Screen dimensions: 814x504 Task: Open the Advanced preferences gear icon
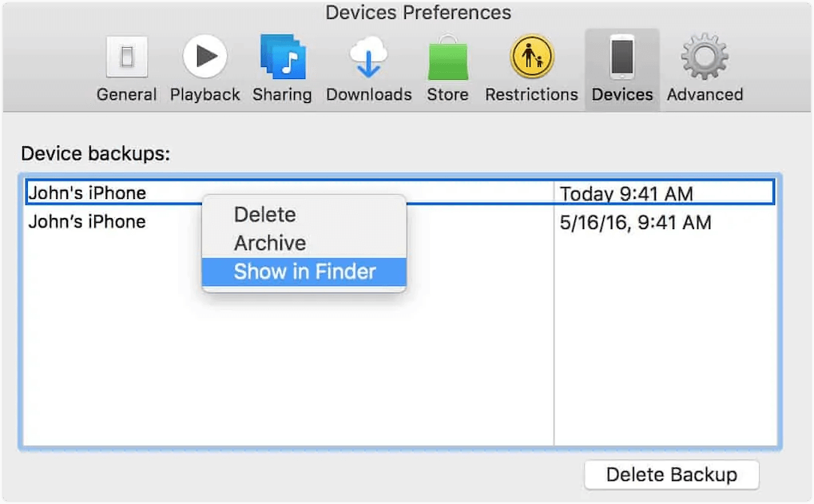click(705, 57)
